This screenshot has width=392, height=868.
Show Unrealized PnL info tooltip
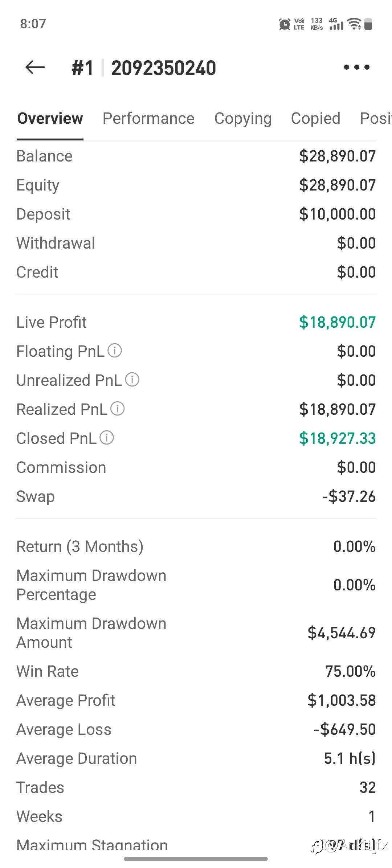[132, 380]
